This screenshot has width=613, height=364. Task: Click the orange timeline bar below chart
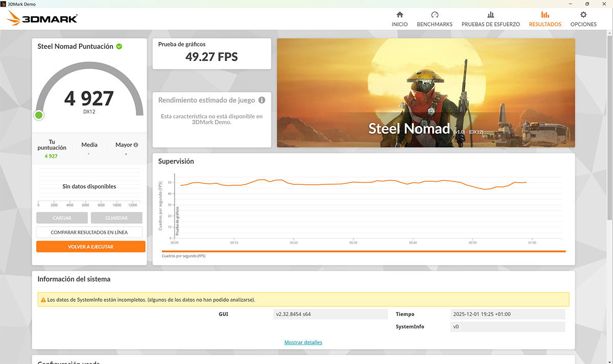pyautogui.click(x=363, y=251)
